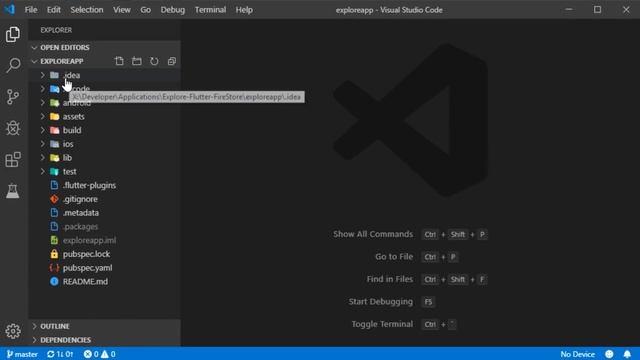The width and height of the screenshot is (640, 360).
Task: Open the .gitignore file
Action: tap(80, 199)
